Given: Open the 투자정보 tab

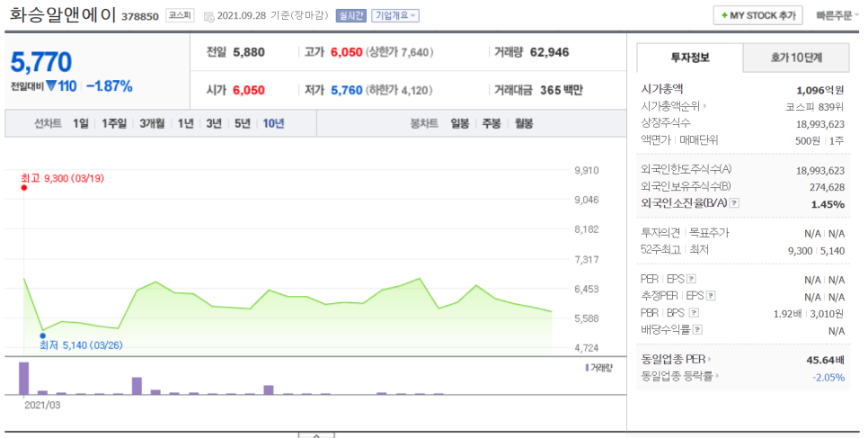Looking at the screenshot, I should click(x=690, y=58).
